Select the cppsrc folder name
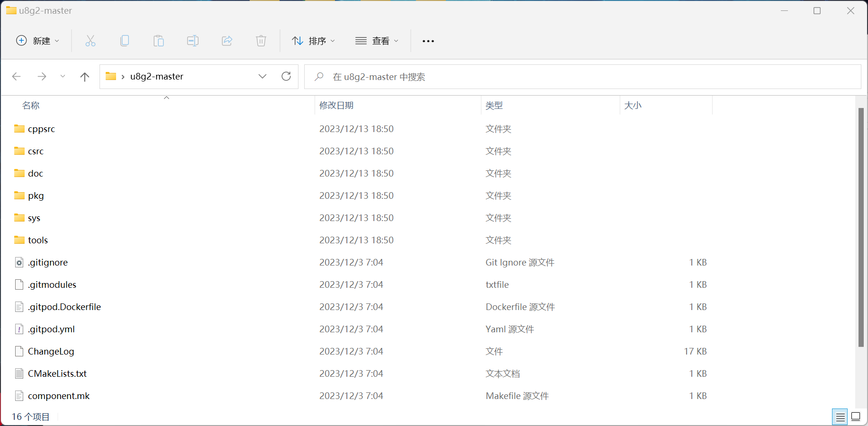This screenshot has height=426, width=868. [x=41, y=129]
